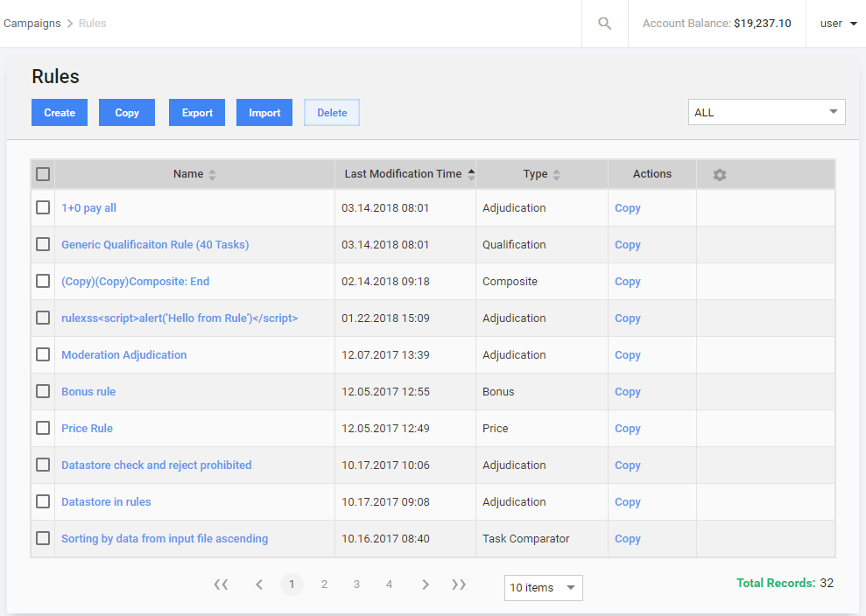Click the Account Balance $19,237.10 text

click(x=717, y=23)
